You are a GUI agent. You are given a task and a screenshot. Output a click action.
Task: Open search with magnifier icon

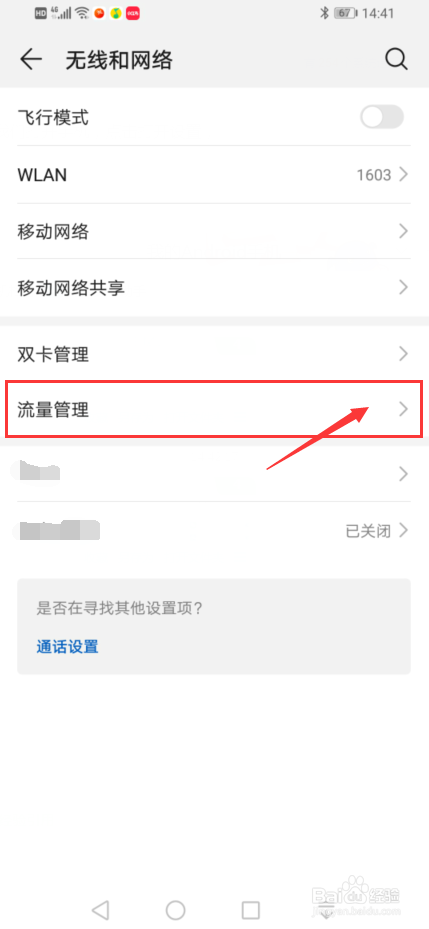tap(396, 59)
